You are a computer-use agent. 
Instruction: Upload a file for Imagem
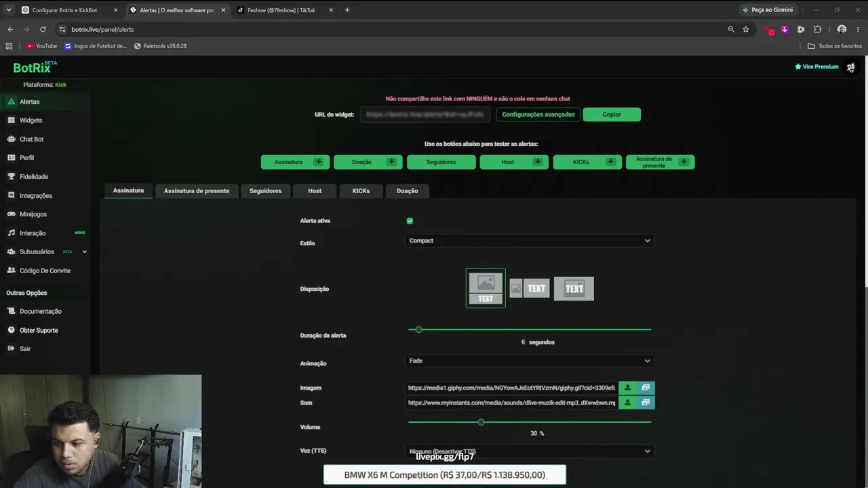[x=627, y=388]
